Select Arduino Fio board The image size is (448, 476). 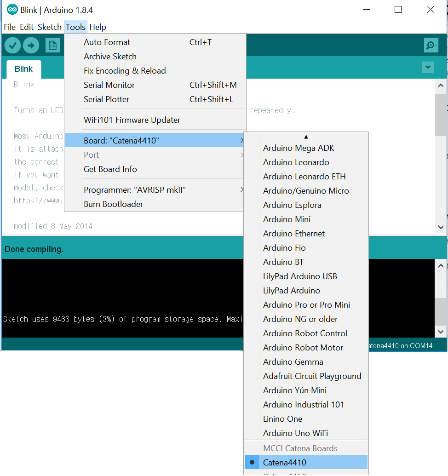306,248
